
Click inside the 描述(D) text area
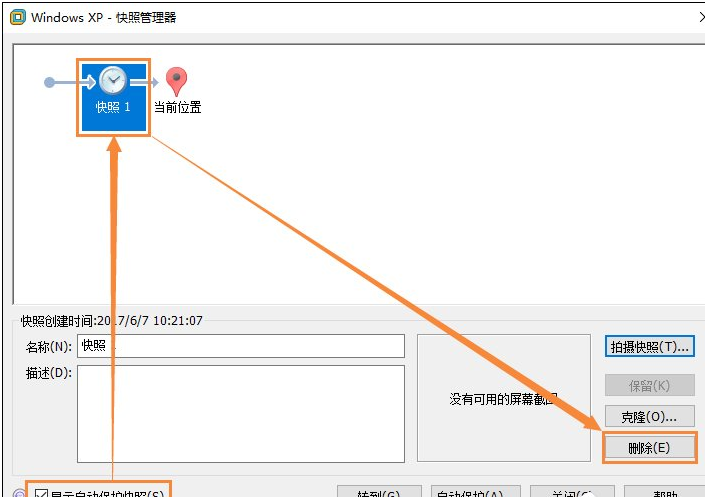point(241,414)
